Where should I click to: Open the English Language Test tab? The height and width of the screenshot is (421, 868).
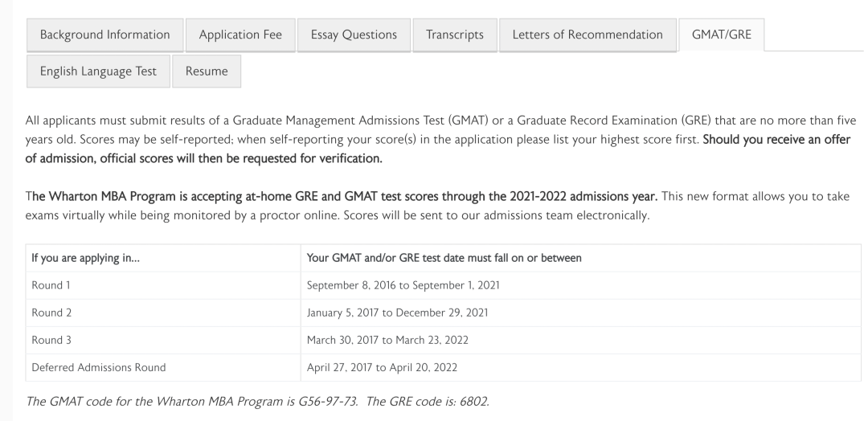[x=98, y=72]
